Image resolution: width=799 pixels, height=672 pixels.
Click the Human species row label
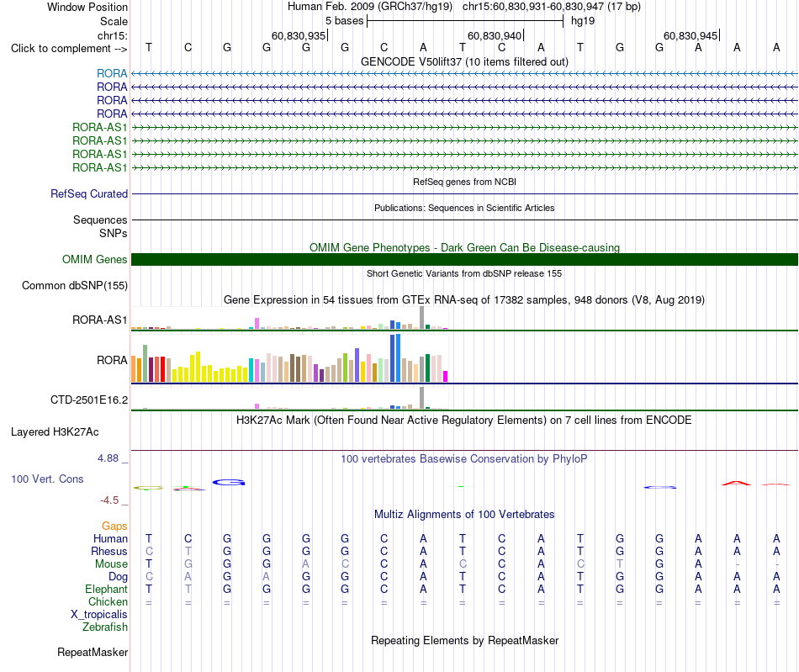110,538
